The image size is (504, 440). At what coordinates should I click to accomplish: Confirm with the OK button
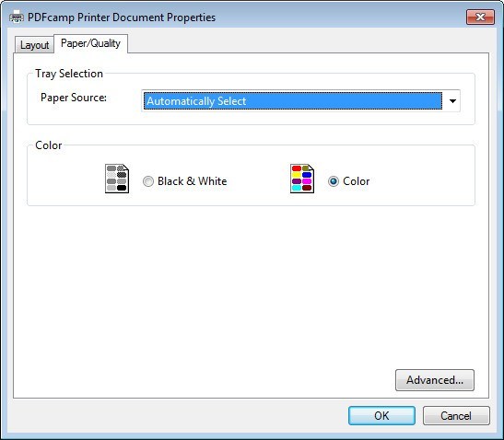381,416
